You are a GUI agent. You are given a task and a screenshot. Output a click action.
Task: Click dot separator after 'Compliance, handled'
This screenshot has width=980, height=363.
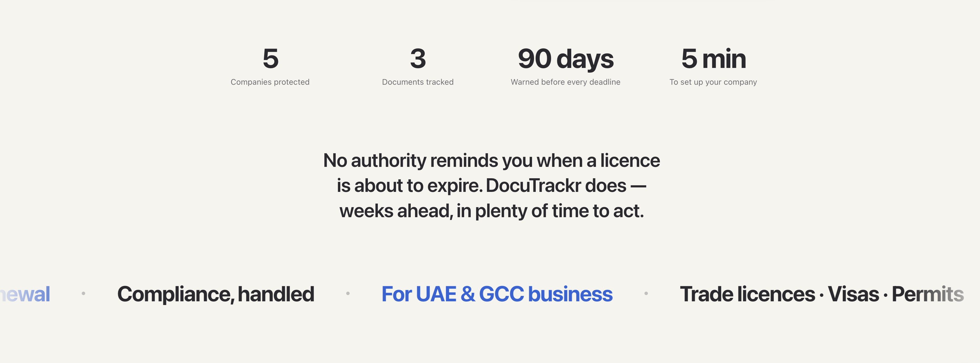coord(348,293)
